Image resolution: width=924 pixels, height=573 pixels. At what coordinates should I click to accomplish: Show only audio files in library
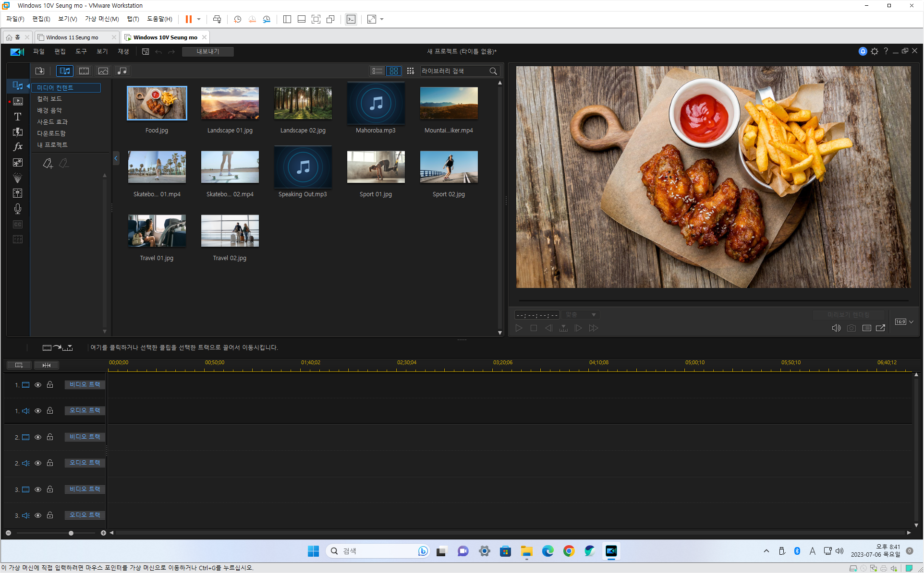122,71
